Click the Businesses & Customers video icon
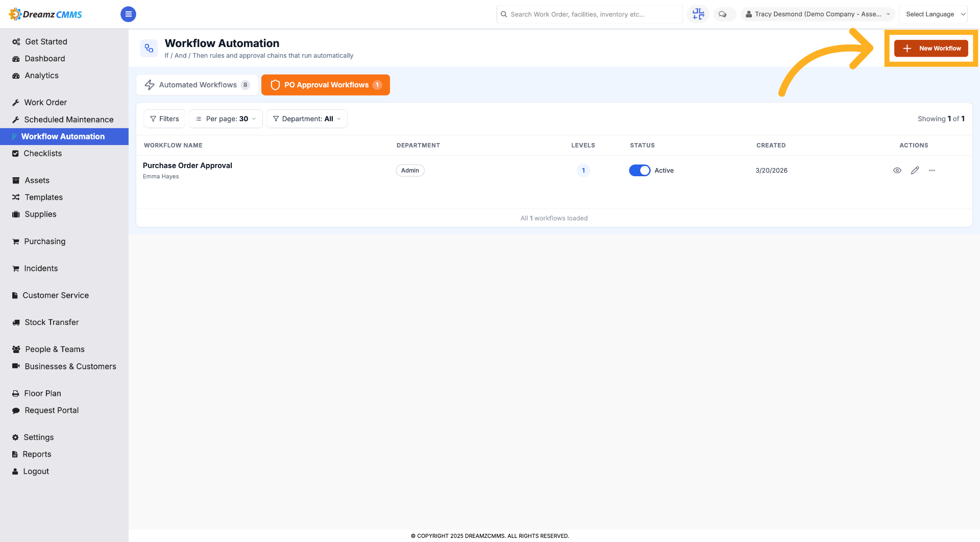Viewport: 980px width, 542px height. pyautogui.click(x=16, y=366)
